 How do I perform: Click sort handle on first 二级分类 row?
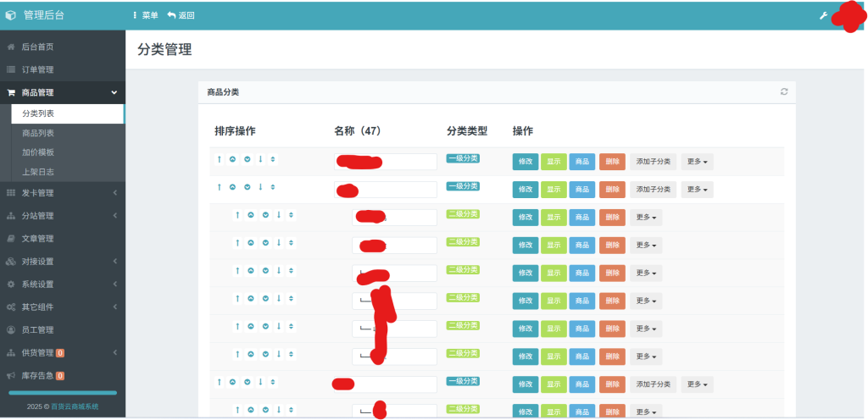pyautogui.click(x=292, y=215)
